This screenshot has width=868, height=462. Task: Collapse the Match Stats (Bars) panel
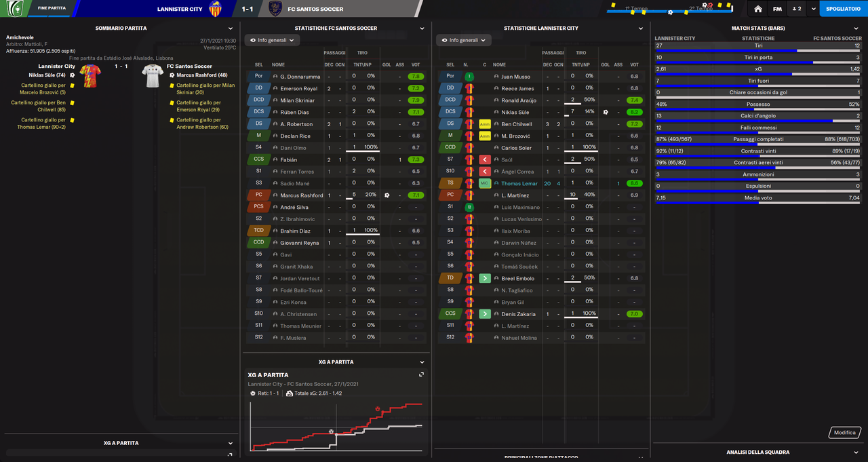pyautogui.click(x=856, y=28)
